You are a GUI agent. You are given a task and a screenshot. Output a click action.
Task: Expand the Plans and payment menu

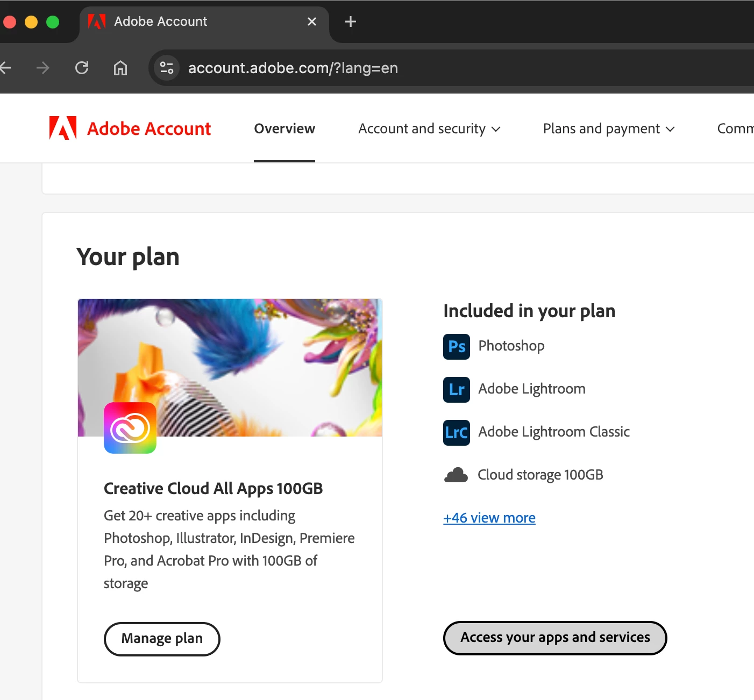click(609, 128)
